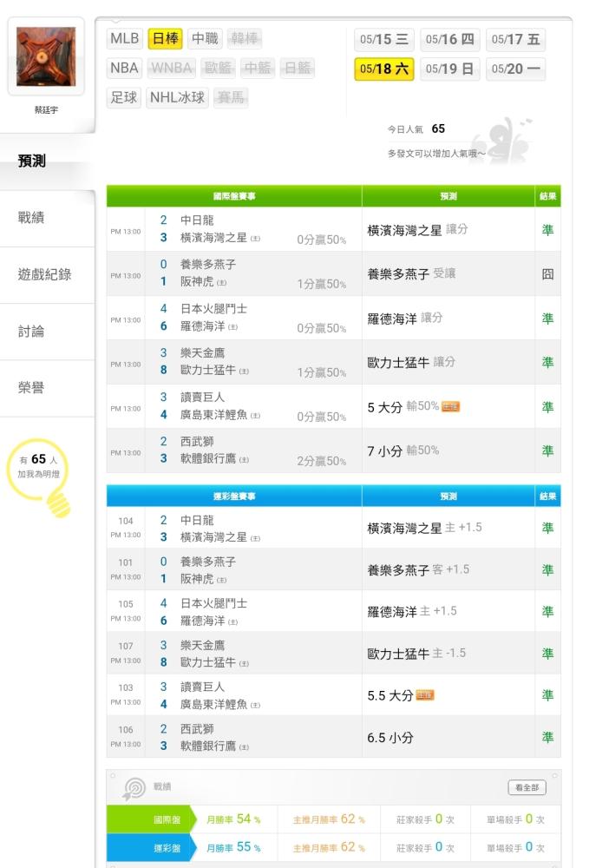This screenshot has width=589, height=868.
Task: Click 運彩盤賽事 table header
Action: (234, 496)
